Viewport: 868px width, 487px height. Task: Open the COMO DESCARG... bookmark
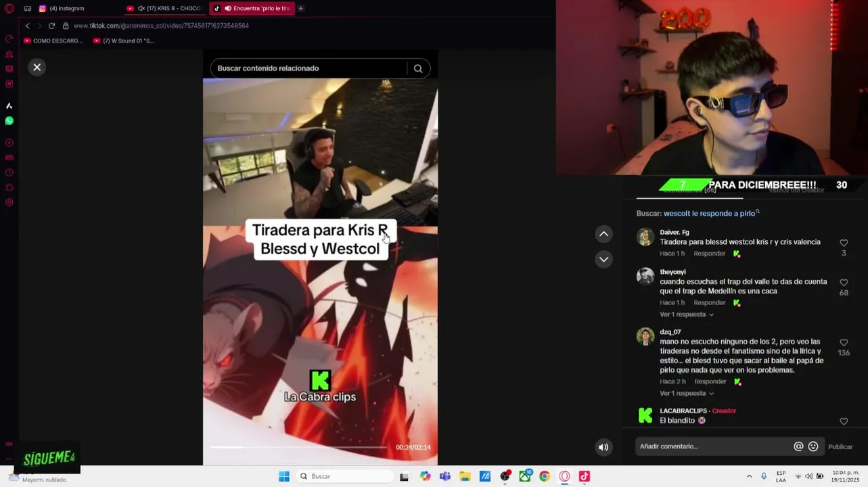click(x=53, y=41)
